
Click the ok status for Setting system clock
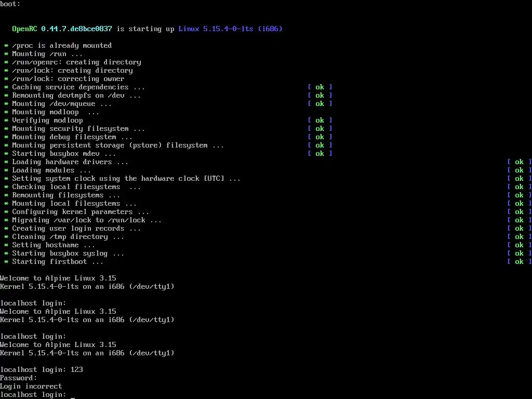520,179
